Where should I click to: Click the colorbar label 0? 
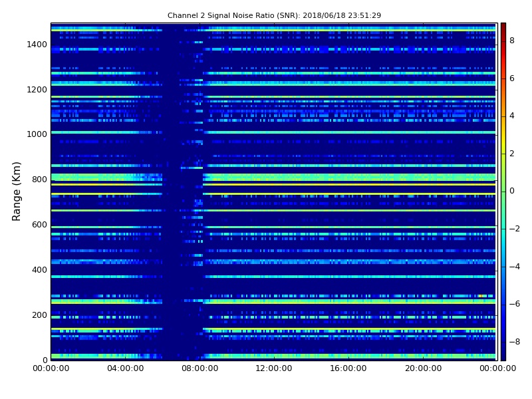click(x=512, y=191)
